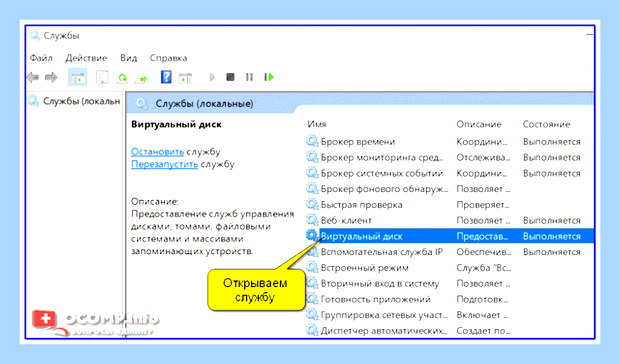620x364 pixels.
Task: Click gear icon of Группировка сетевых участ
Action: [312, 315]
